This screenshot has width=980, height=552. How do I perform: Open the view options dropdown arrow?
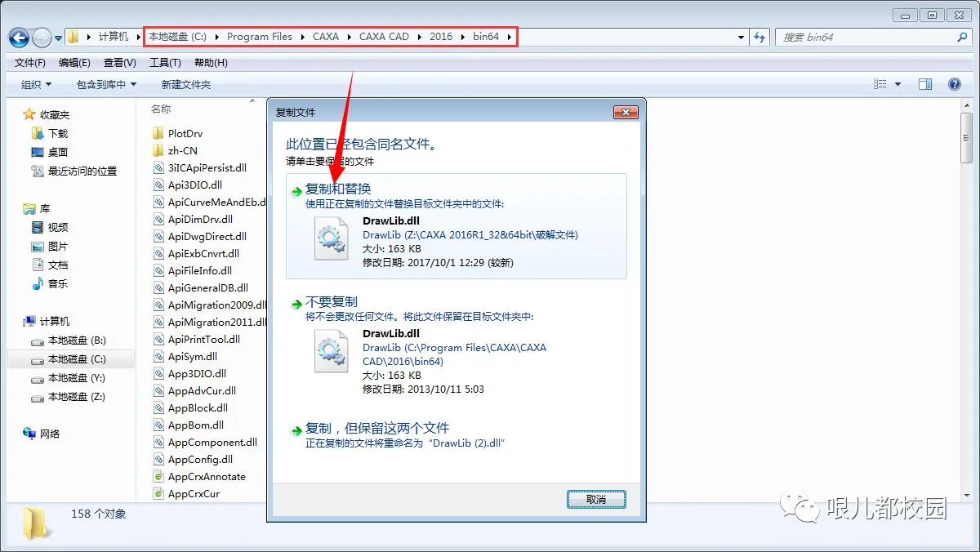click(898, 84)
